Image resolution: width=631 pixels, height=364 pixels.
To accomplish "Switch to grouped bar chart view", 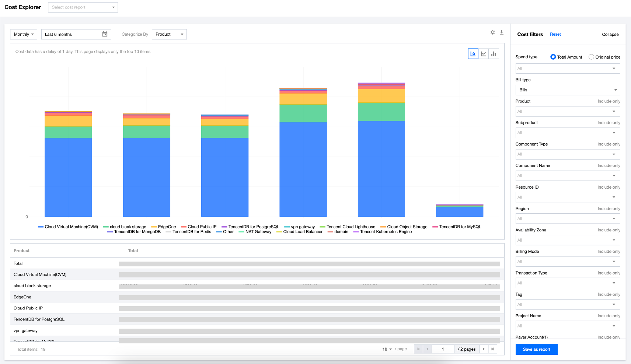I will click(x=494, y=54).
